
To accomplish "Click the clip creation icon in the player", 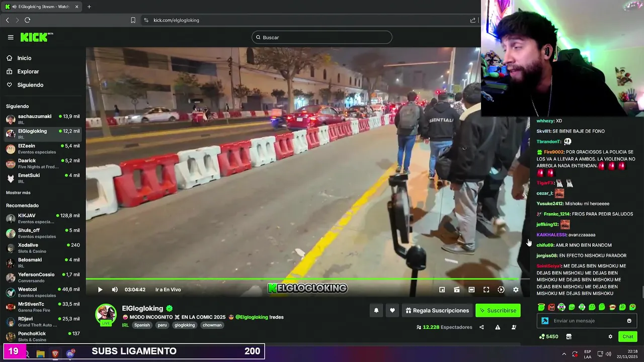I will [457, 290].
